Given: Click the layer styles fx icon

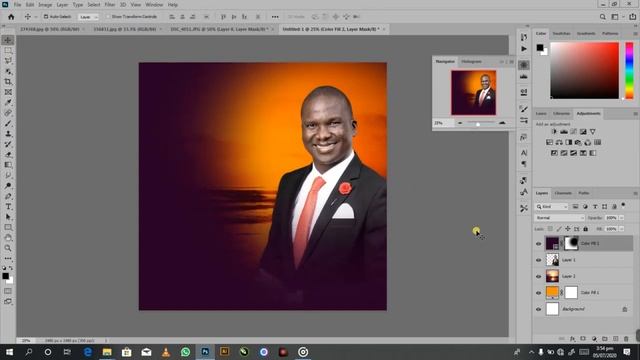Looking at the screenshot, I should tap(572, 339).
